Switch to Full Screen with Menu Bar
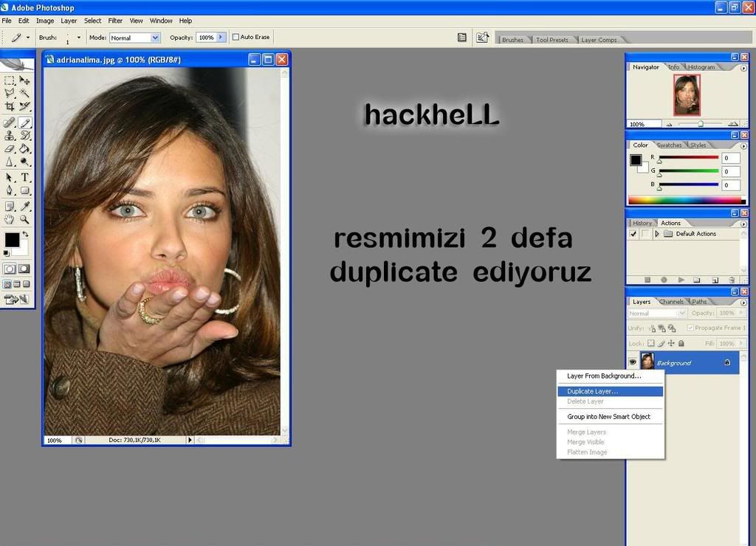Viewport: 756px width, 546px height. tap(17, 284)
